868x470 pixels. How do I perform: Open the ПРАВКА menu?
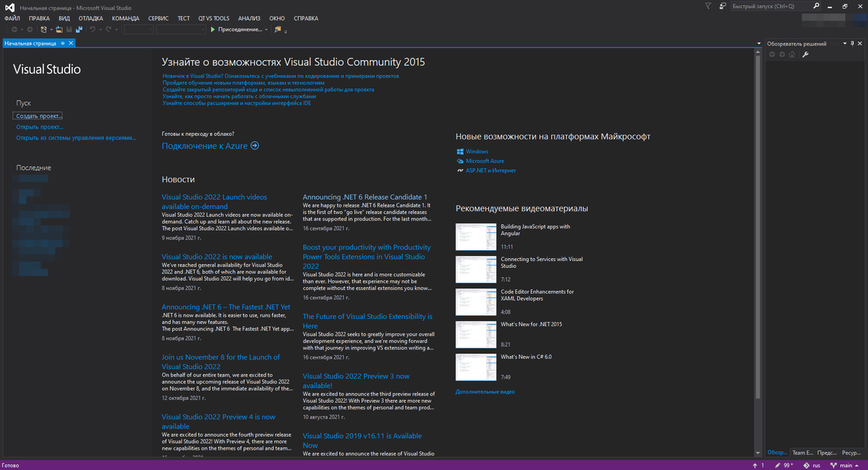(x=39, y=18)
